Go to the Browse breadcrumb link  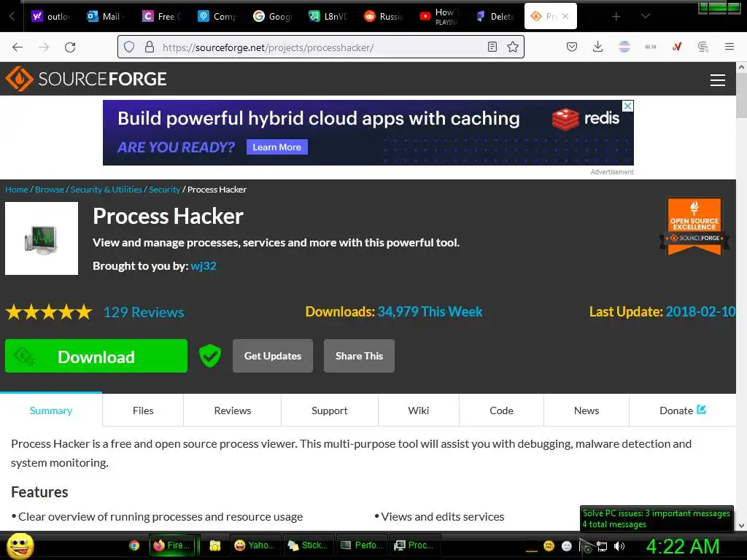50,190
